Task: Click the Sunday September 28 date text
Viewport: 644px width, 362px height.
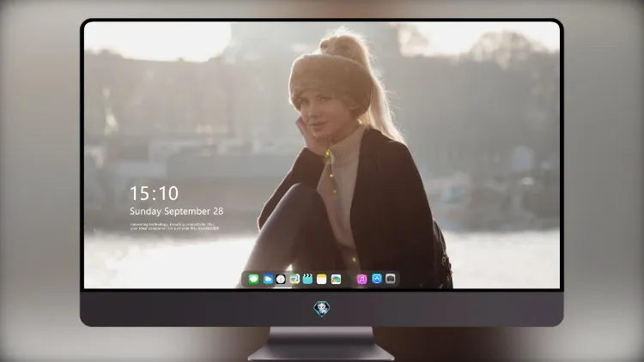Action: pos(177,211)
